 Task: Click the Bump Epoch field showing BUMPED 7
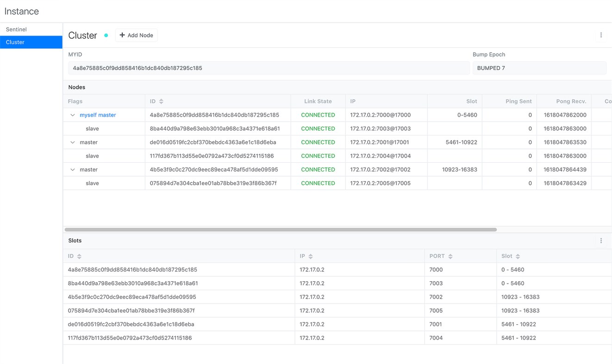[x=539, y=68]
